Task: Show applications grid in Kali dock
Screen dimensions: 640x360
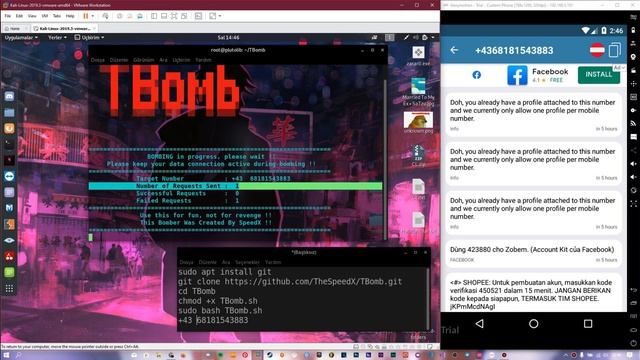Action: (9, 289)
